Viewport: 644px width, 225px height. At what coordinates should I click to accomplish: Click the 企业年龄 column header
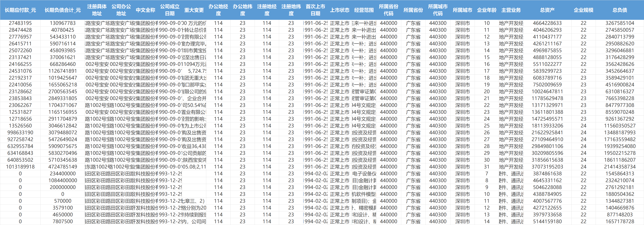click(486, 10)
